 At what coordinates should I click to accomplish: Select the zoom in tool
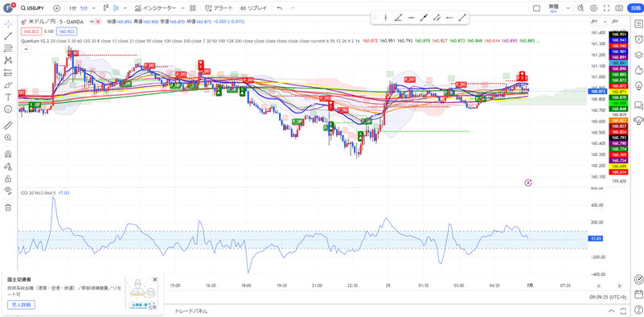(x=8, y=138)
